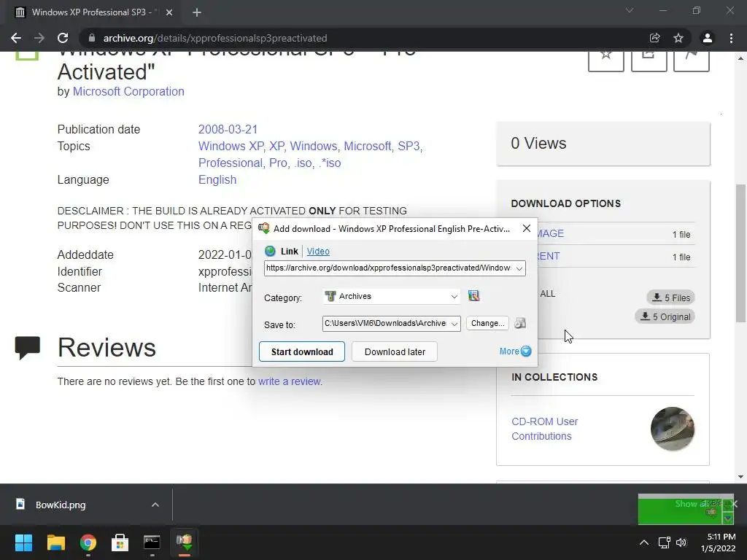Choose Download later in dialog
This screenshot has height=560, width=747.
(x=395, y=351)
